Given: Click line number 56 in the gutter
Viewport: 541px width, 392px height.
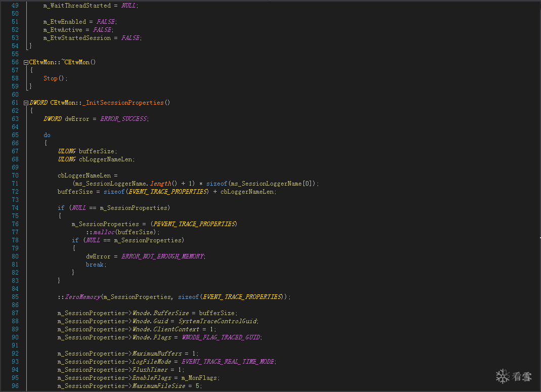Looking at the screenshot, I should 15,62.
